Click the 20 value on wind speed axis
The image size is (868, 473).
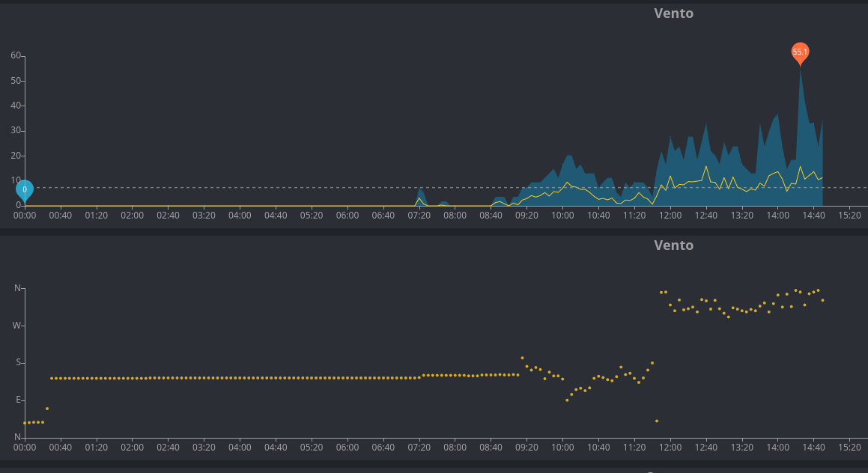[x=16, y=156]
